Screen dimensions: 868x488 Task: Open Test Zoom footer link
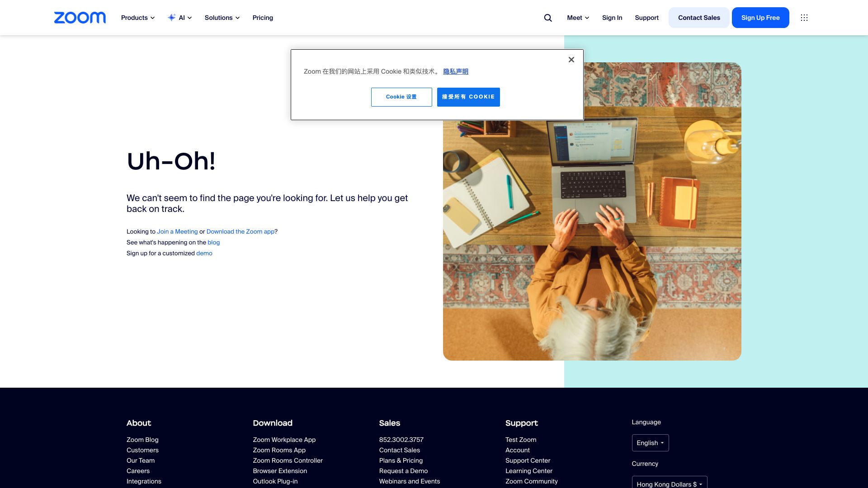click(521, 440)
